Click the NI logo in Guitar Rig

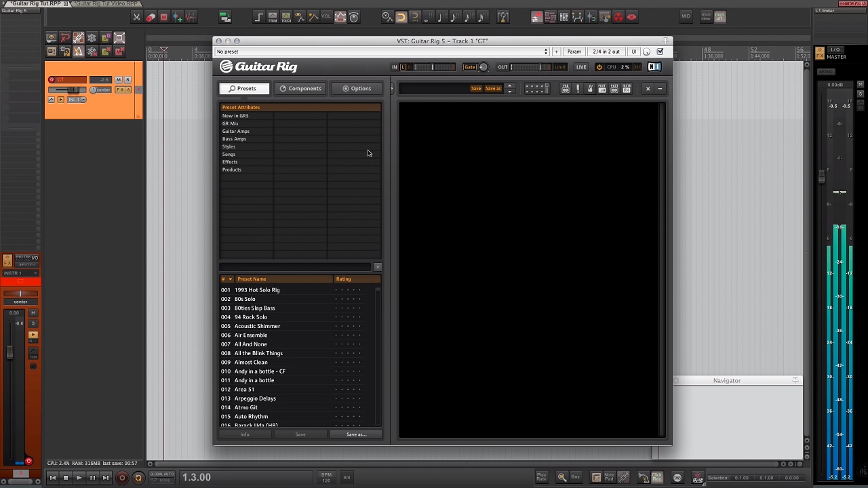pos(654,67)
